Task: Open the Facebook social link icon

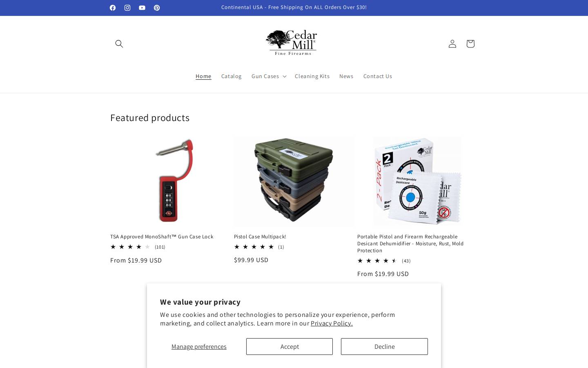Action: (113, 8)
